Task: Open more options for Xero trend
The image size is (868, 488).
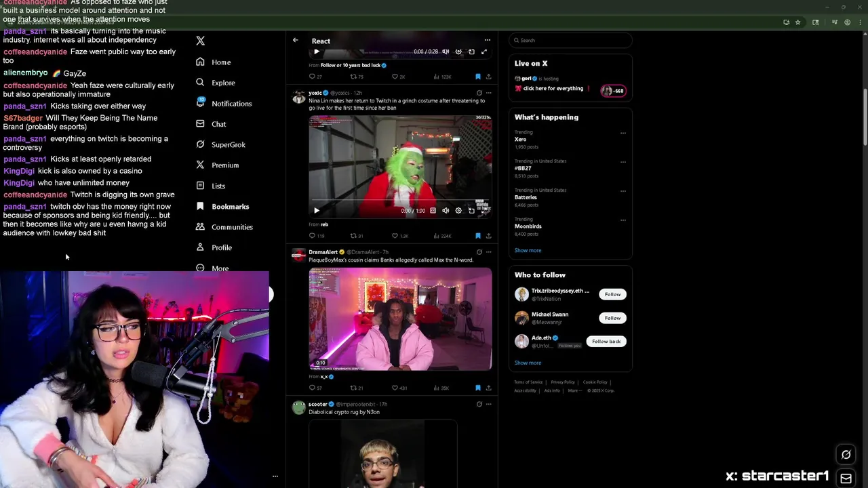Action: (x=623, y=133)
